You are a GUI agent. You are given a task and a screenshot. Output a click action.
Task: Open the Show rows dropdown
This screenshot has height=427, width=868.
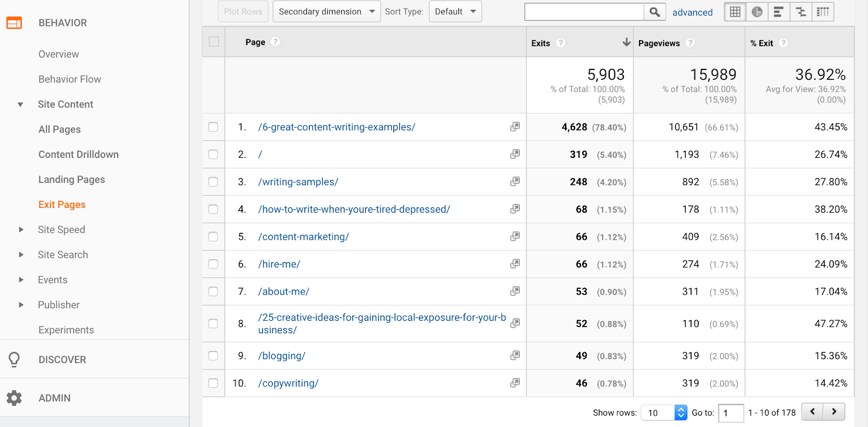point(664,413)
